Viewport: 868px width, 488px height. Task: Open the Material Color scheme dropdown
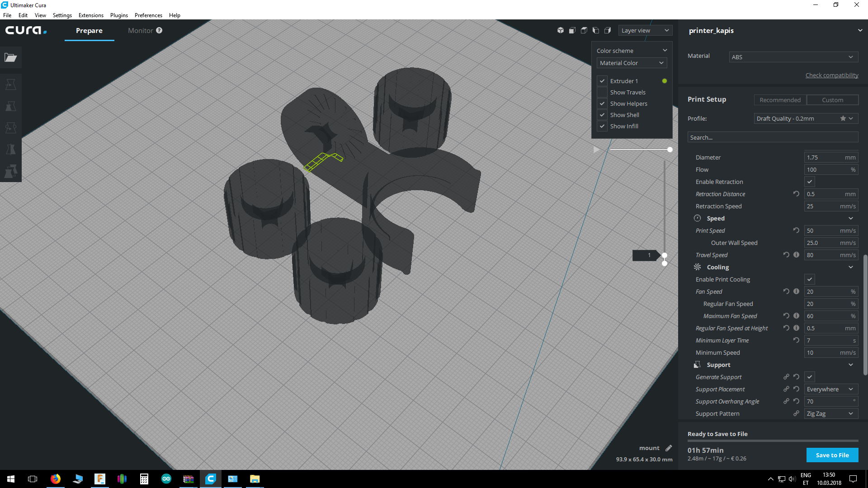(x=632, y=63)
